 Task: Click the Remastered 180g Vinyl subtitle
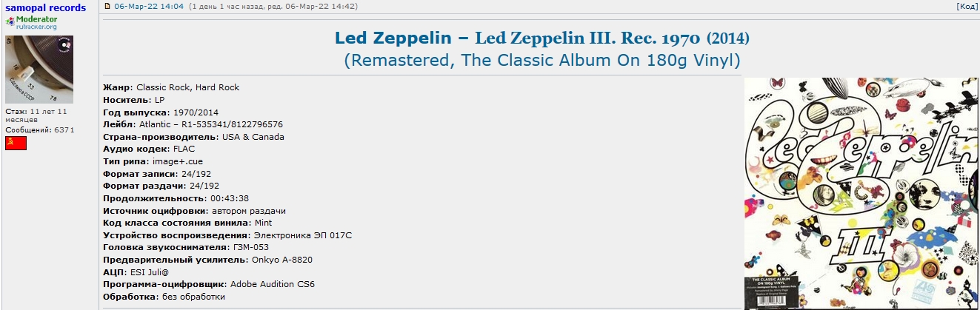click(x=542, y=60)
